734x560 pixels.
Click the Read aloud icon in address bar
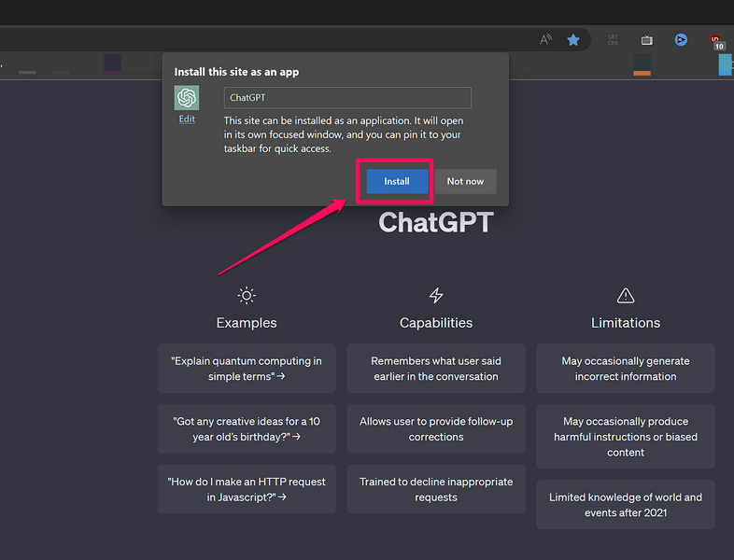tap(545, 40)
